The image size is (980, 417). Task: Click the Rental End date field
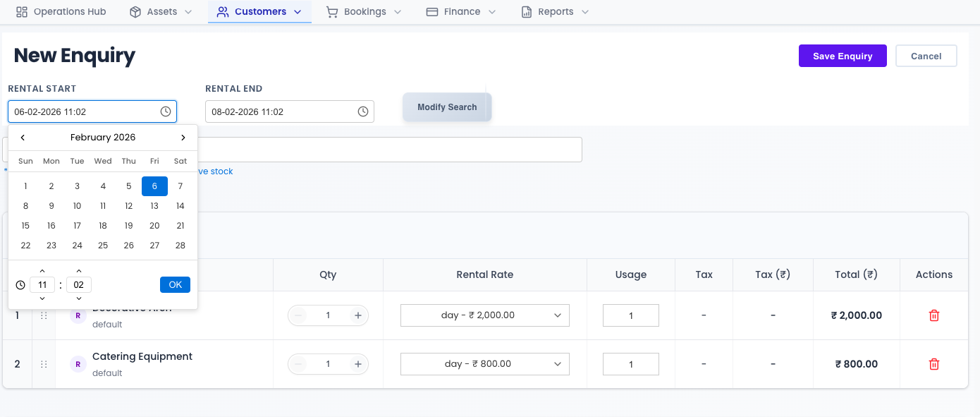(x=281, y=111)
